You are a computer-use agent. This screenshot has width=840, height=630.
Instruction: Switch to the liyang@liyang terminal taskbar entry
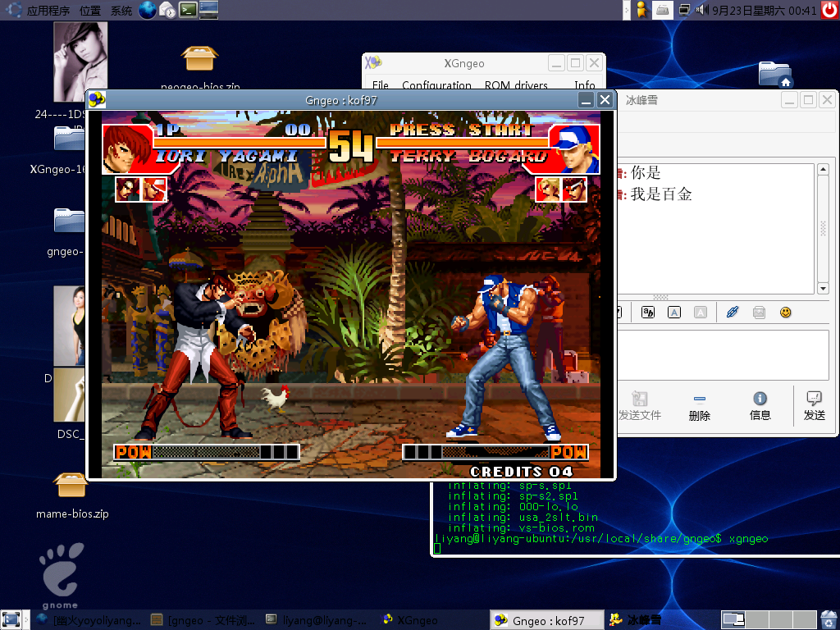[x=317, y=620]
